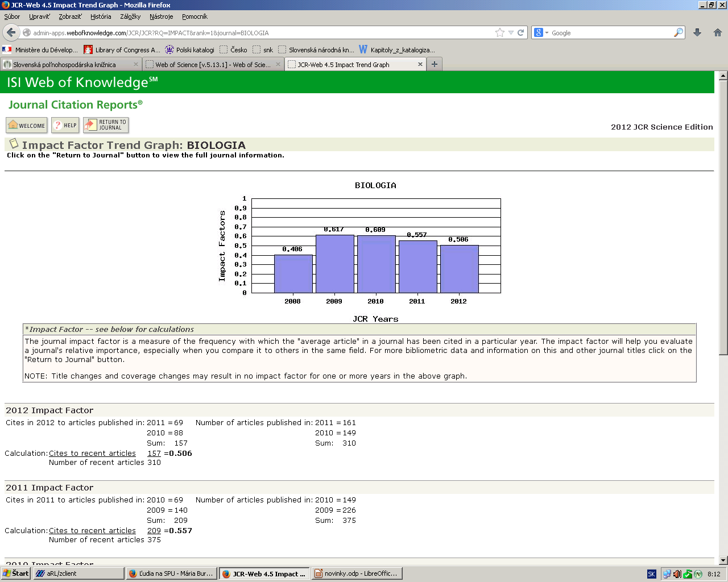Click the 209 link in 2011 calculation
The width and height of the screenshot is (728, 582).
[154, 531]
